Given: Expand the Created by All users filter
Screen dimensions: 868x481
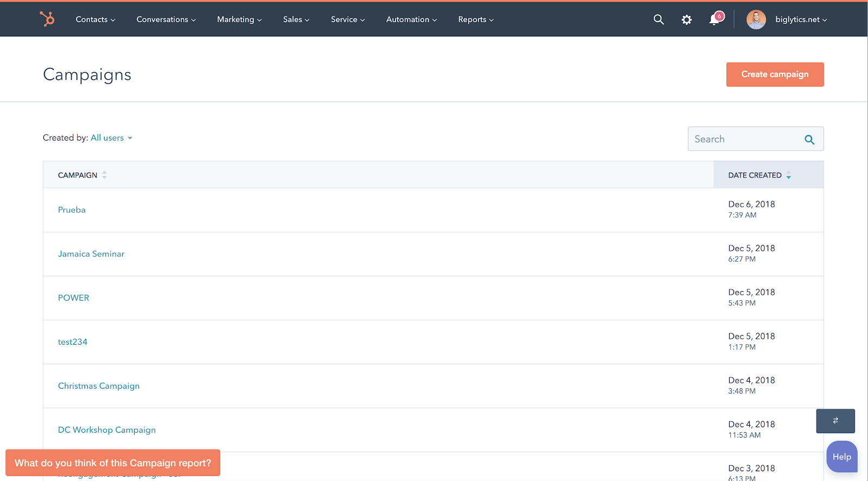Looking at the screenshot, I should point(111,138).
